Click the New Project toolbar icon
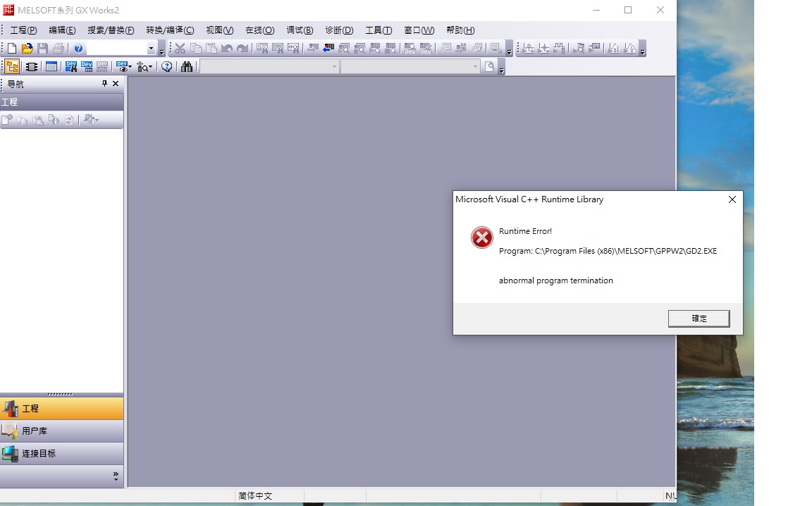The width and height of the screenshot is (812, 506). coord(12,49)
